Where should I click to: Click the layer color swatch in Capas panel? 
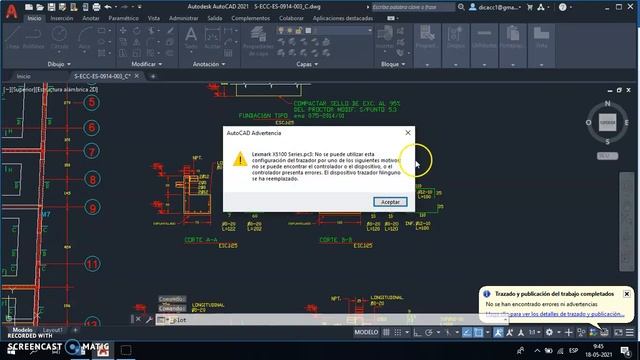pyautogui.click(x=309, y=31)
